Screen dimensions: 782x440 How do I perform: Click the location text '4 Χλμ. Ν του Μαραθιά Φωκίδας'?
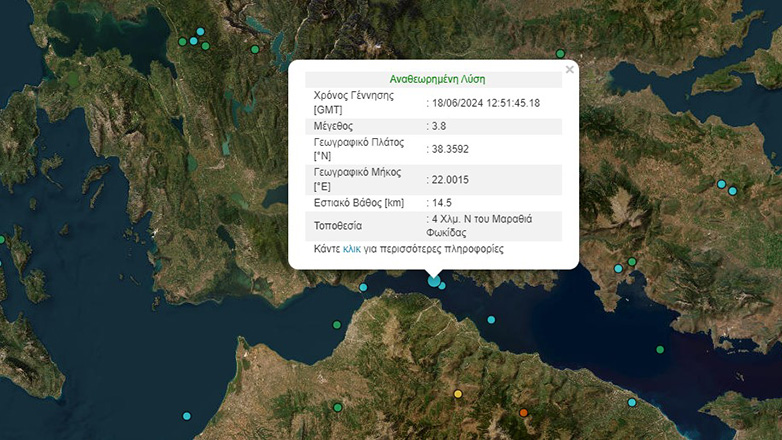tap(479, 225)
